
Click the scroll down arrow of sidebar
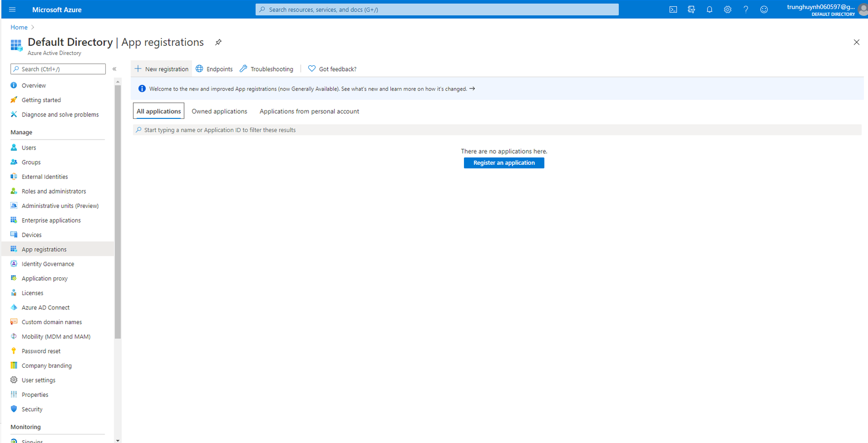[x=118, y=440]
